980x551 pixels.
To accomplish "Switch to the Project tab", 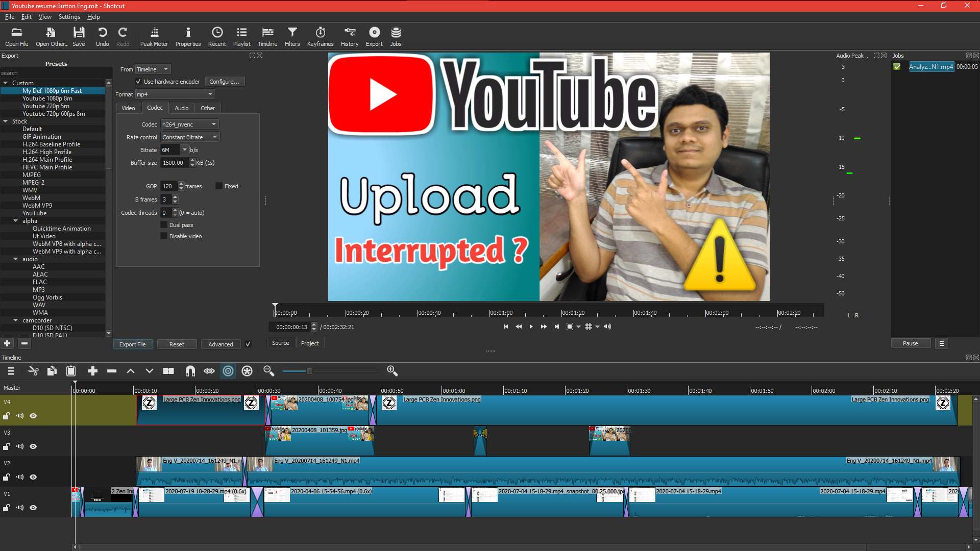I will coord(310,343).
